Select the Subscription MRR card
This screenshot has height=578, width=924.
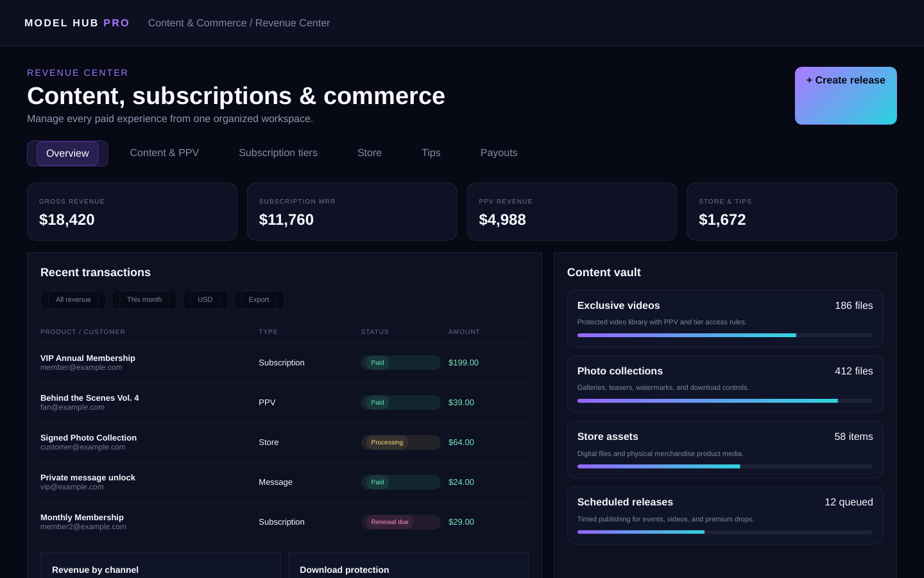(x=352, y=211)
